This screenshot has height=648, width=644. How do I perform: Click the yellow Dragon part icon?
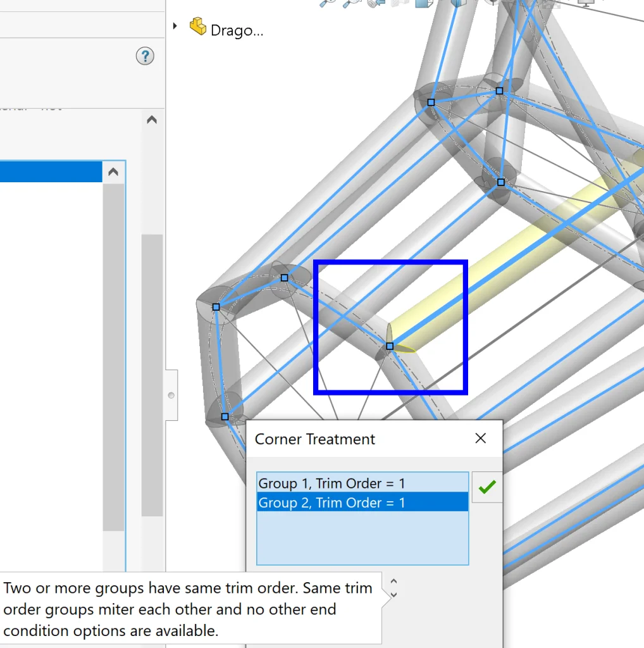click(x=198, y=27)
